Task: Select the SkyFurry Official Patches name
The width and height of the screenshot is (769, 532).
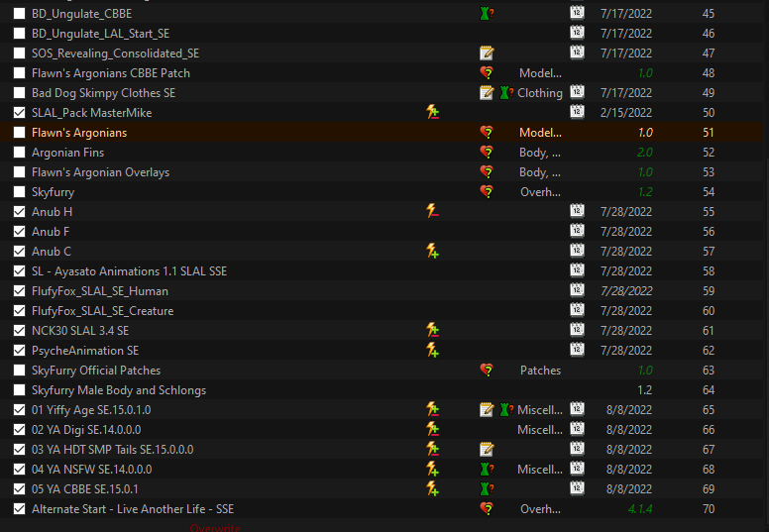Action: coord(96,371)
